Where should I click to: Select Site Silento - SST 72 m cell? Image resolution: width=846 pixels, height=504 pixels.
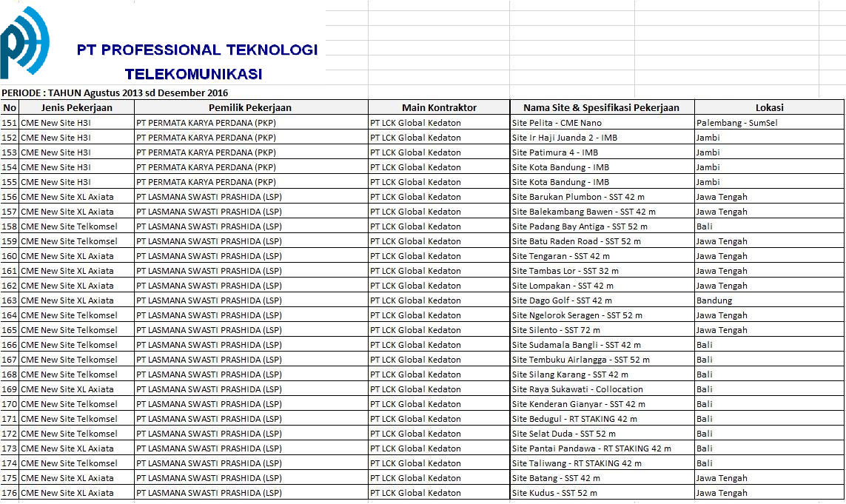pyautogui.click(x=556, y=330)
